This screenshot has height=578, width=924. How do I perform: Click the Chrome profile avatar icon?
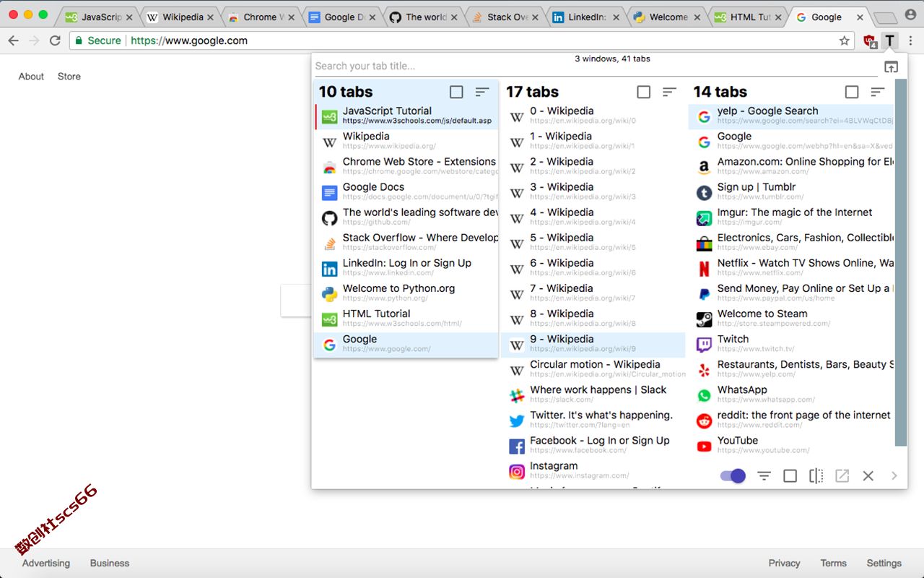pos(910,15)
